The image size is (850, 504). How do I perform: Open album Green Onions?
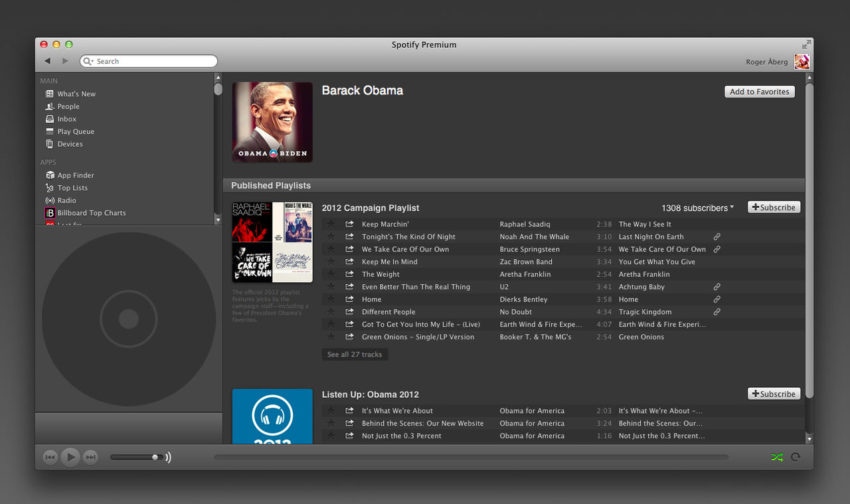641,337
